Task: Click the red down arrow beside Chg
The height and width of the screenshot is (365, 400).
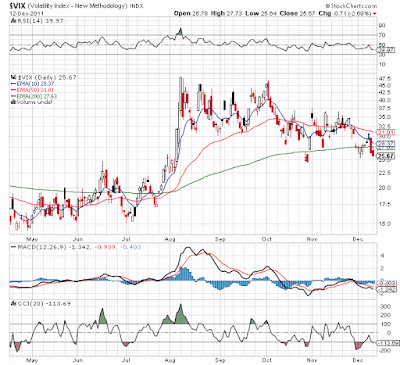Action: [x=375, y=14]
